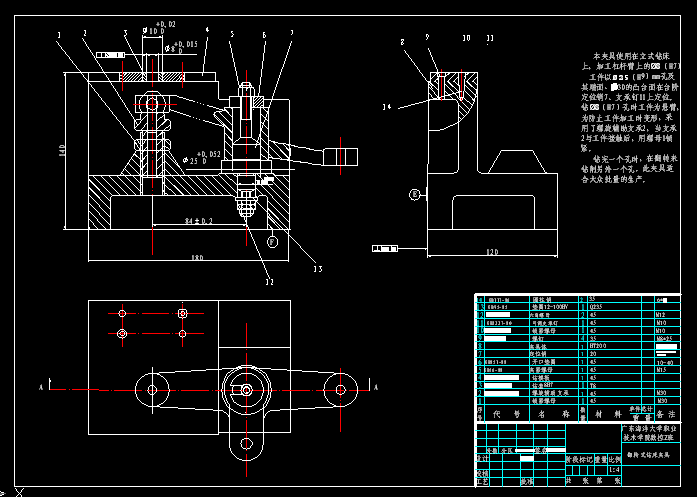The width and height of the screenshot is (697, 497).
Task: Click the Q235 material cell in parts list
Action: tap(597, 308)
